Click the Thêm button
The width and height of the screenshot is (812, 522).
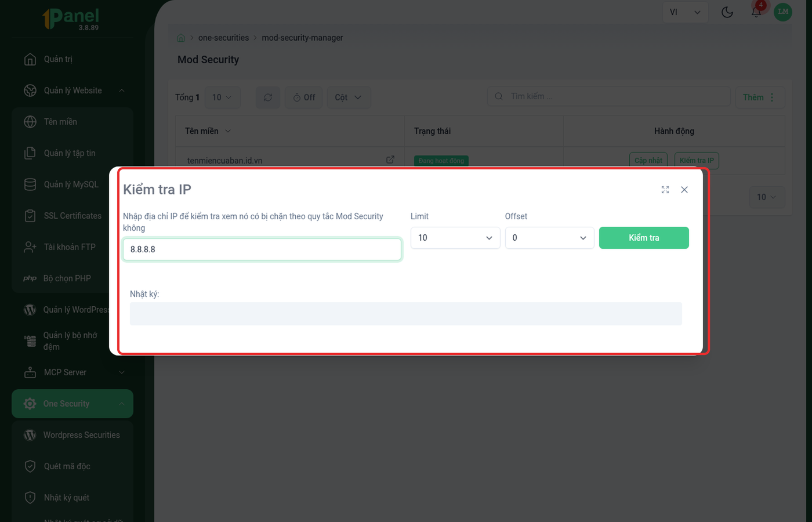coord(760,97)
